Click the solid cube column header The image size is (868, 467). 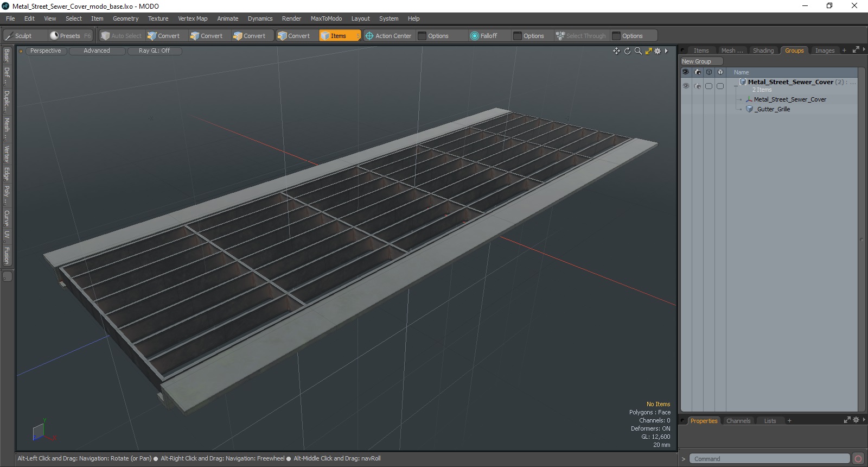point(720,72)
